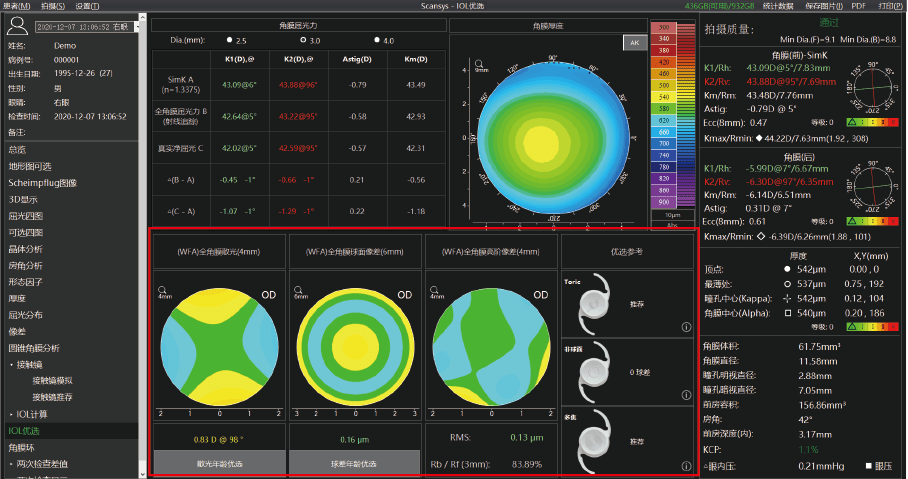The image size is (908, 479).
Task: Click the 球差年龄优选 button
Action: click(x=354, y=464)
